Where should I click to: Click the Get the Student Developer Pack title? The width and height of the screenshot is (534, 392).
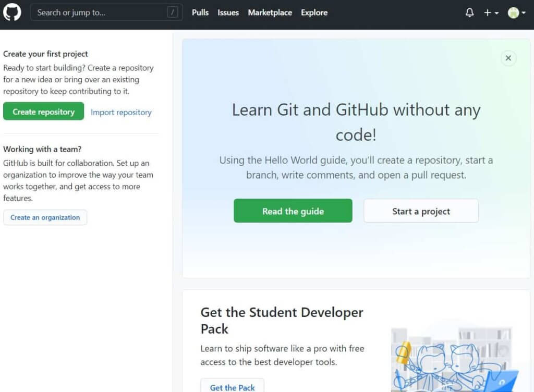click(x=282, y=321)
